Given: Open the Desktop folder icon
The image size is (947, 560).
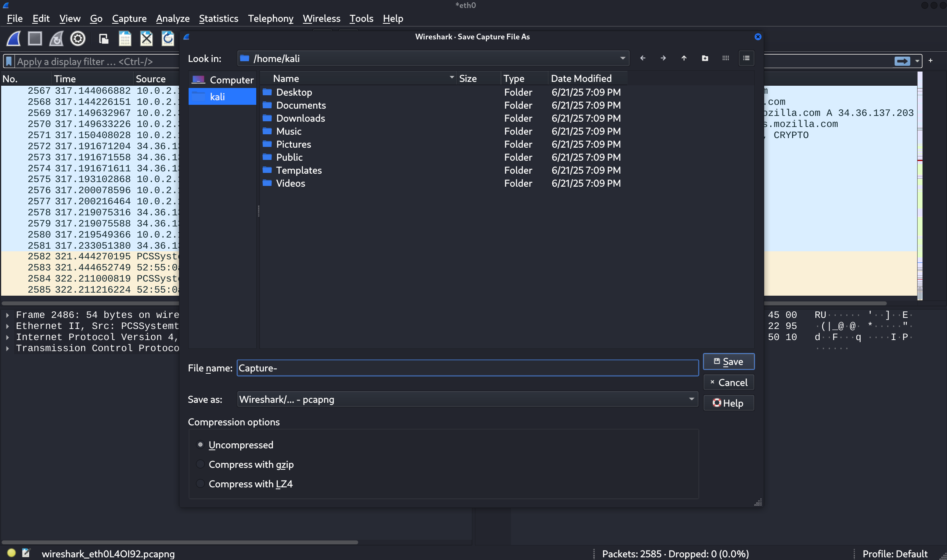Looking at the screenshot, I should [267, 92].
